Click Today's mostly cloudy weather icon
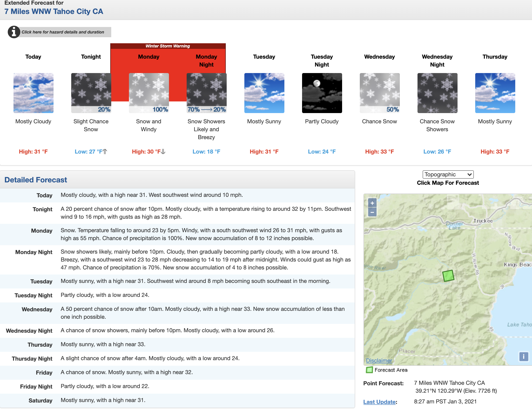The image size is (532, 409). pyautogui.click(x=33, y=93)
